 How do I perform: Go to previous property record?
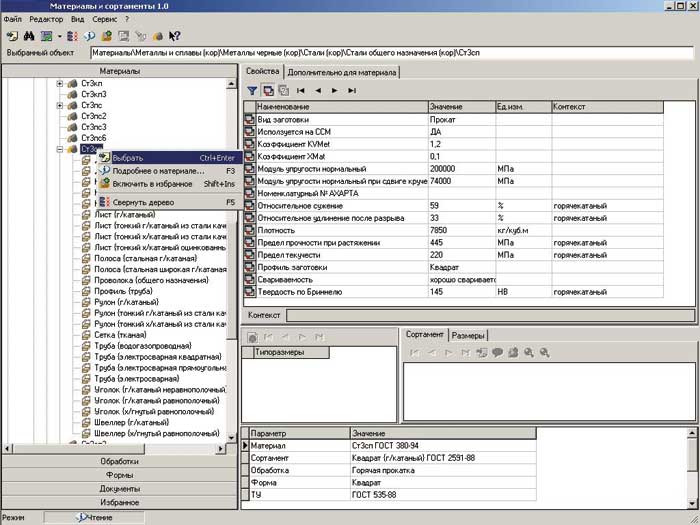point(318,91)
